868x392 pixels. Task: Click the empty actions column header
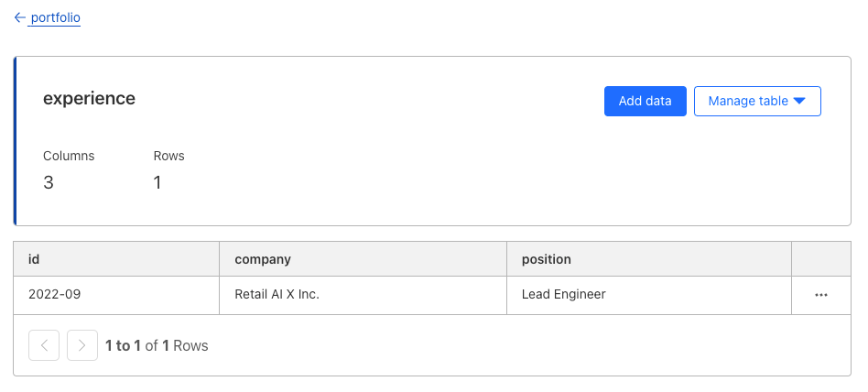(821, 259)
